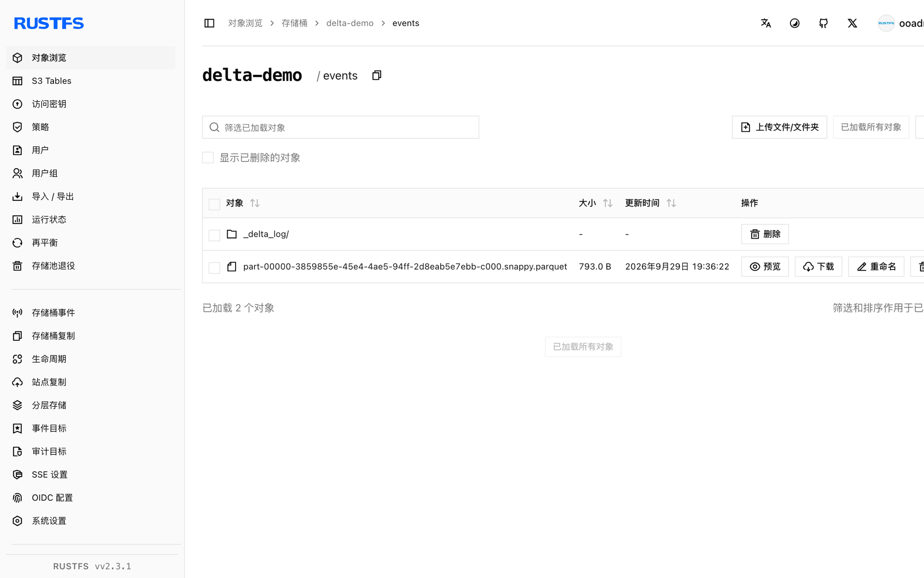Open 用户组 in the sidebar
The height and width of the screenshot is (578, 924).
pos(91,173)
